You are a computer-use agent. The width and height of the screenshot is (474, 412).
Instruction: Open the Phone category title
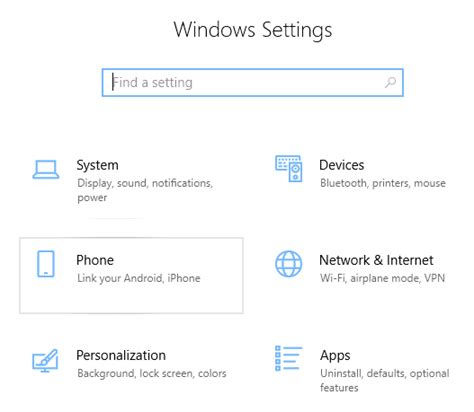pyautogui.click(x=95, y=260)
